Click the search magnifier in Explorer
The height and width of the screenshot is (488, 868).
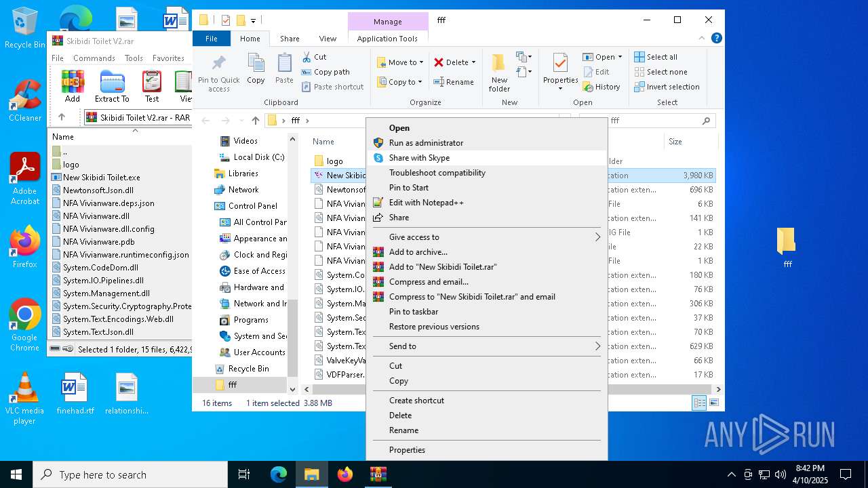[x=706, y=121]
